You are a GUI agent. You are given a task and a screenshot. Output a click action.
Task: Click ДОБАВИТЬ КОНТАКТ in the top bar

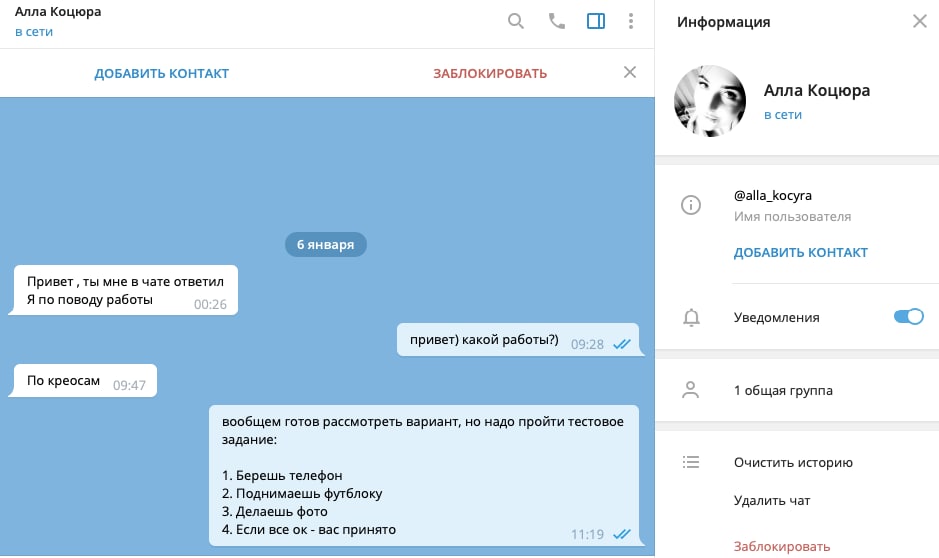click(162, 74)
